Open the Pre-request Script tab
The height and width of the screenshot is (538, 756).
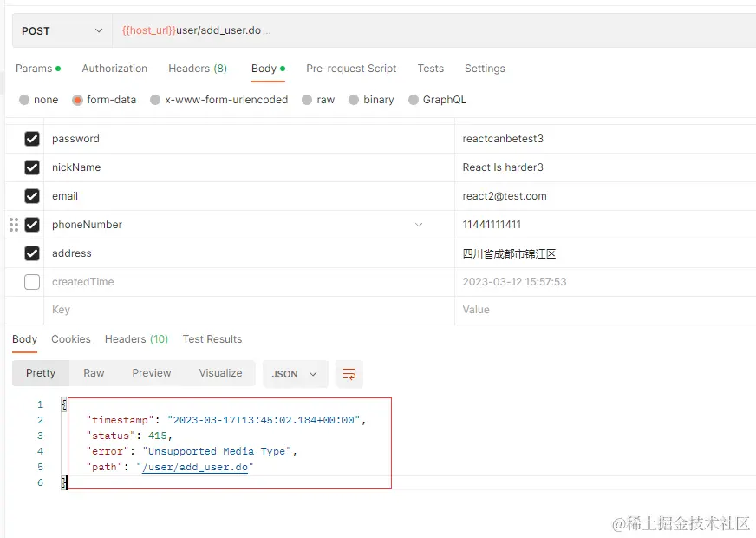click(351, 69)
